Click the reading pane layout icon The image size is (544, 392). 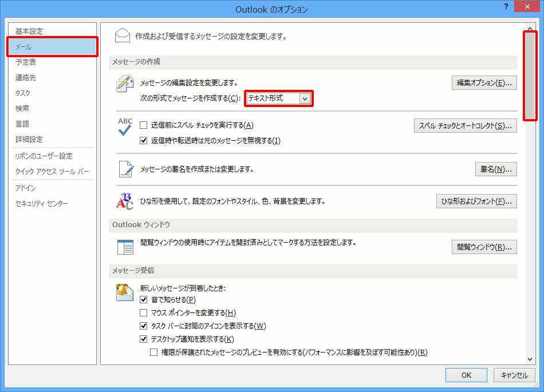point(125,247)
